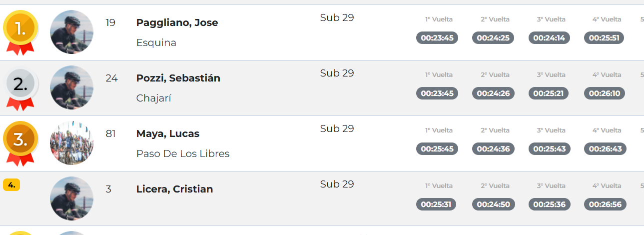Select rider name Licera, Cristian
This screenshot has height=235, width=644.
pyautogui.click(x=175, y=189)
